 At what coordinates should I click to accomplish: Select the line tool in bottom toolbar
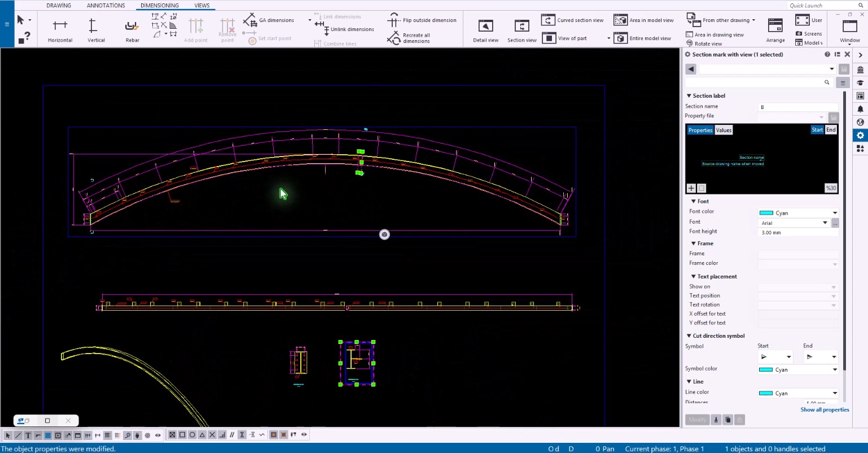coord(17,435)
